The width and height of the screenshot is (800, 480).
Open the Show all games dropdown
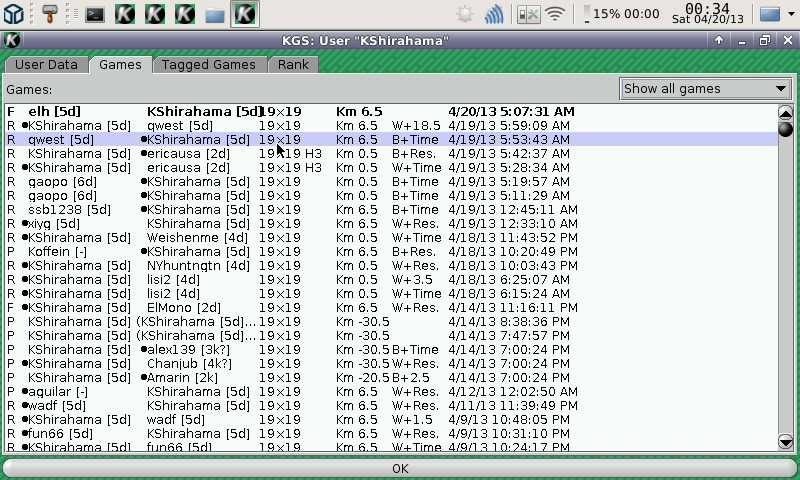[x=705, y=89]
